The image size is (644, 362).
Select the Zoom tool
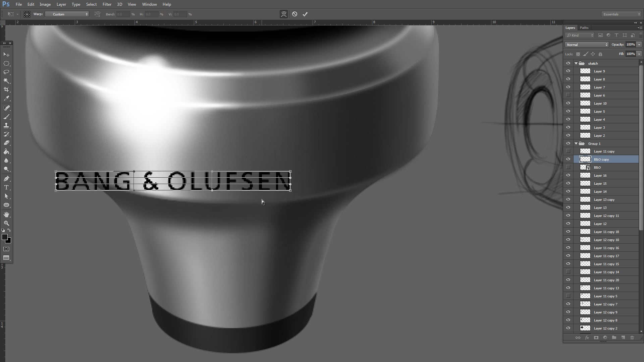6,223
